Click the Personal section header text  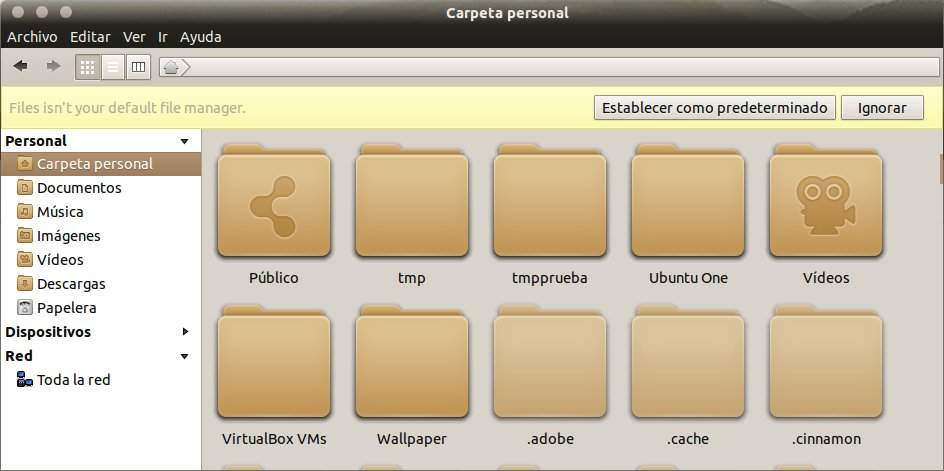[x=36, y=142]
